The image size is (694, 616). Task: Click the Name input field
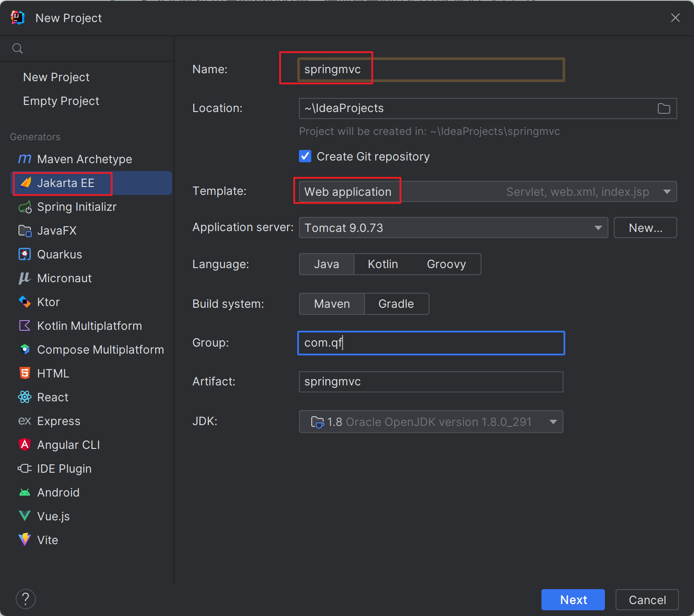pos(431,70)
